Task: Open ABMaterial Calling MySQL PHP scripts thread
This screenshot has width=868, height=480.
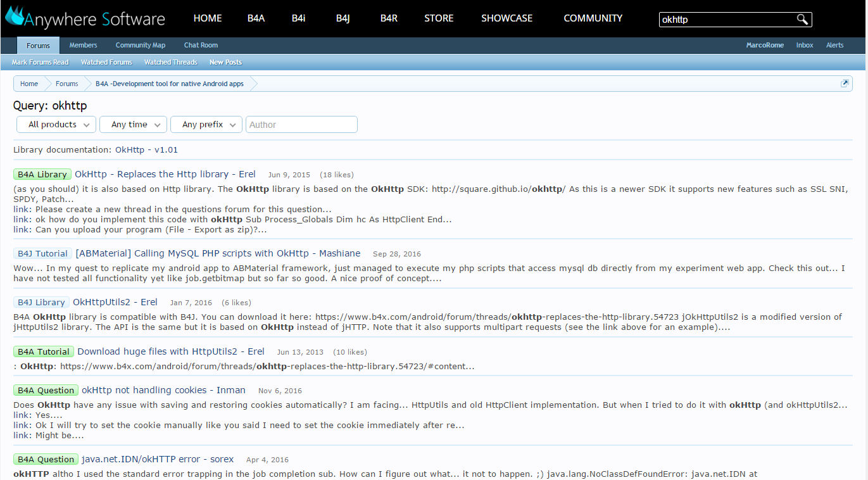Action: coord(218,253)
